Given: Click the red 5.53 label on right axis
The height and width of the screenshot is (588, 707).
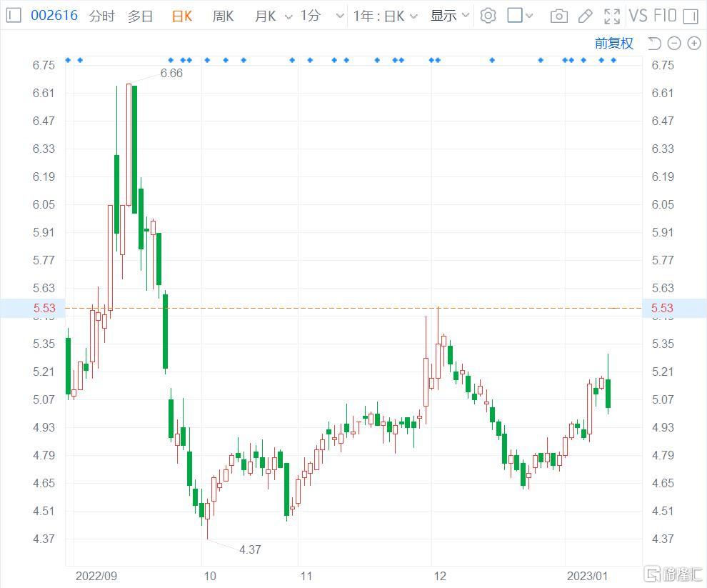Looking at the screenshot, I should pos(662,308).
